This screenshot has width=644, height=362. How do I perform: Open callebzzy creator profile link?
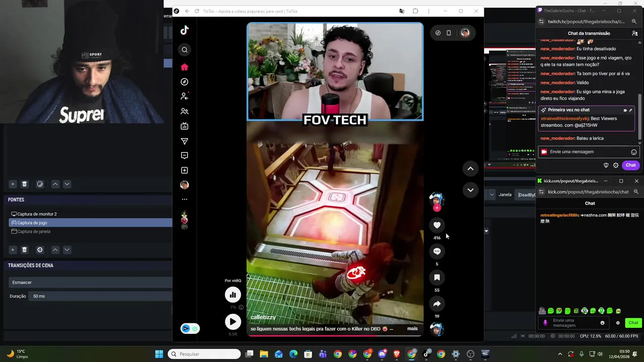point(263,317)
